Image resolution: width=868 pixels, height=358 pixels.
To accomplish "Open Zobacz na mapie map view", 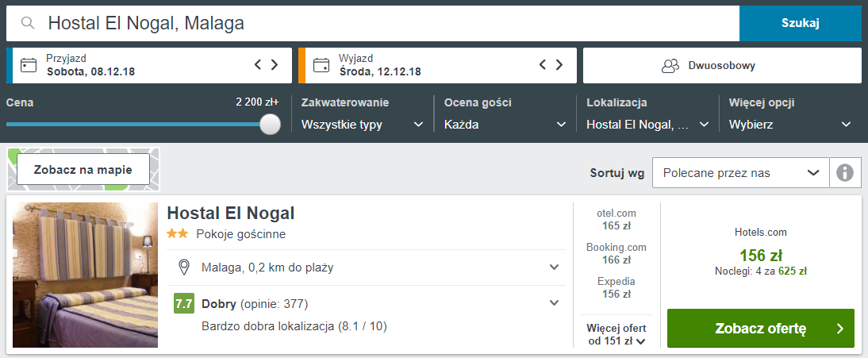I will coord(83,170).
